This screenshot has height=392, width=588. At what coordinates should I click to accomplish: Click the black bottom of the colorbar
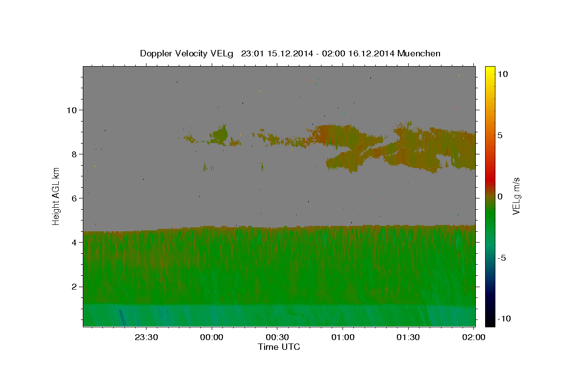click(490, 322)
